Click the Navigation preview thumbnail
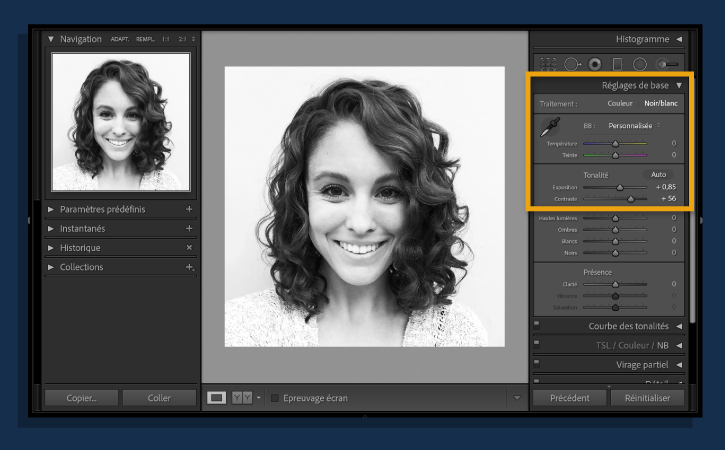The height and width of the screenshot is (450, 725). (121, 122)
